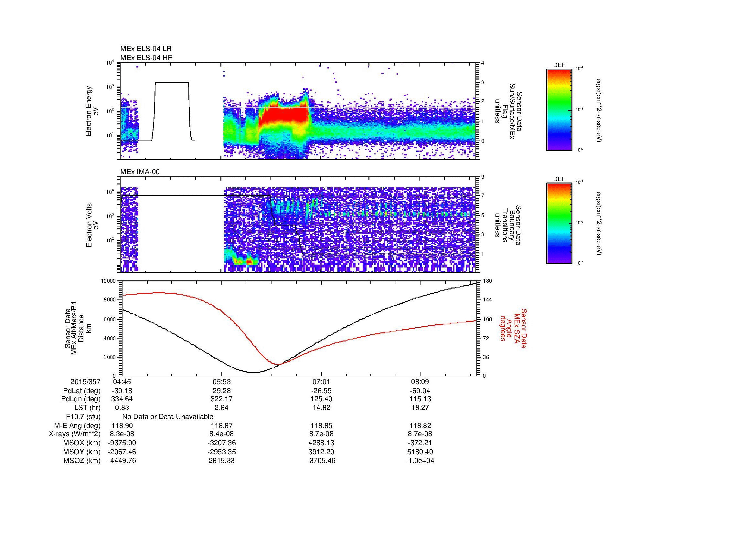Image resolution: width=756 pixels, height=534 pixels.
Task: Click the 'Sun/Surface/MEx Flag' right axis label
Action: pos(508,111)
